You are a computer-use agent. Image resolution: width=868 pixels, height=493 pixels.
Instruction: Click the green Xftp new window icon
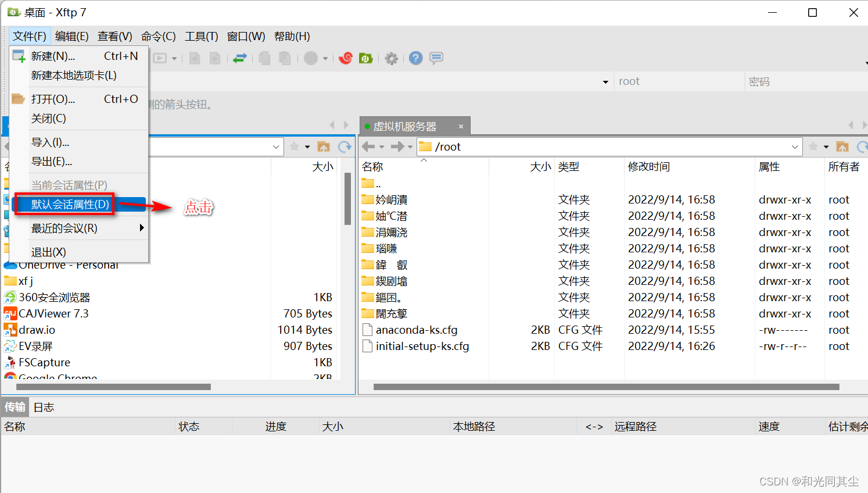[x=365, y=58]
